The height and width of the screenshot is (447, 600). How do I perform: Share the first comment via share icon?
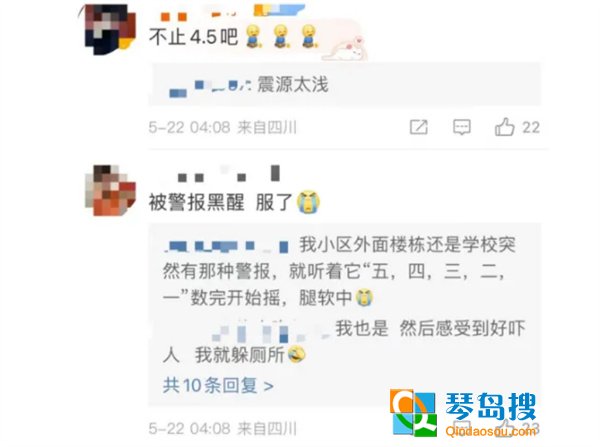point(419,127)
